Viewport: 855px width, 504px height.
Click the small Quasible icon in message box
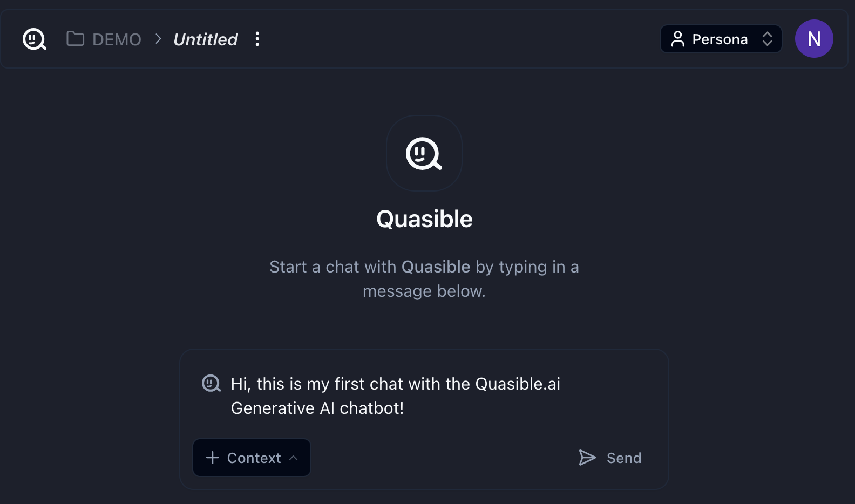click(211, 383)
